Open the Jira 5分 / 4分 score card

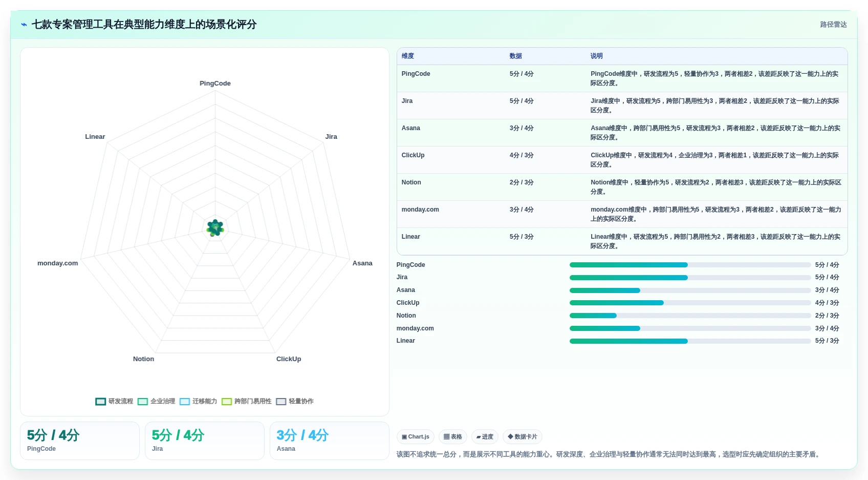[205, 441]
